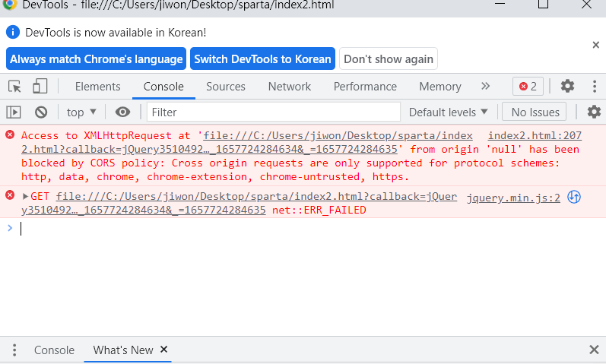Open DevTools settings gear in main toolbar

coord(567,86)
